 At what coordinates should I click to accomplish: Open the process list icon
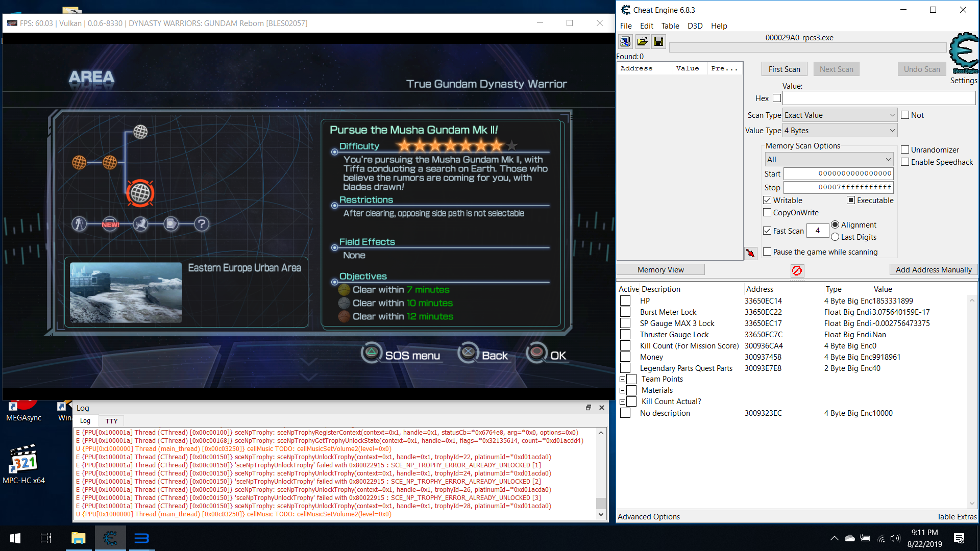pyautogui.click(x=625, y=42)
